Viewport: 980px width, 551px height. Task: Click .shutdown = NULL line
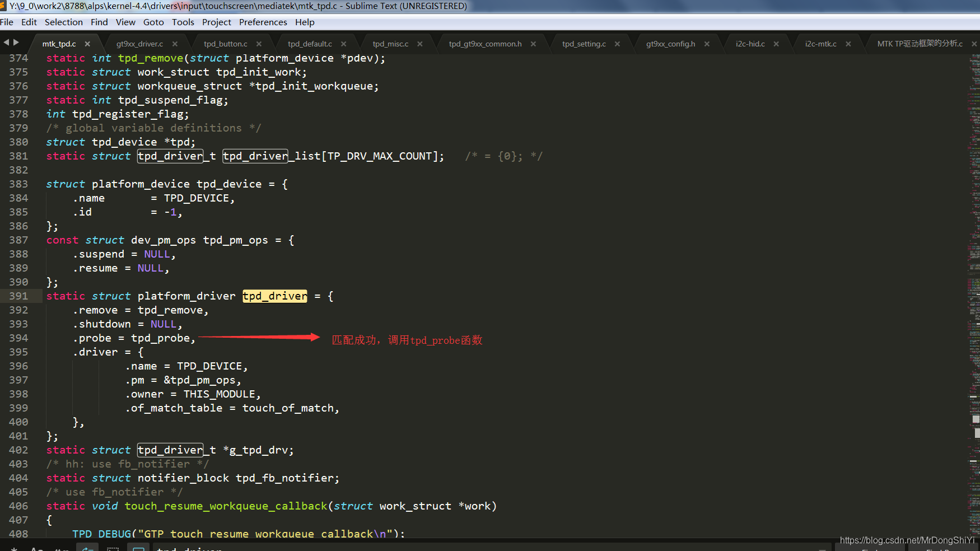coord(128,324)
